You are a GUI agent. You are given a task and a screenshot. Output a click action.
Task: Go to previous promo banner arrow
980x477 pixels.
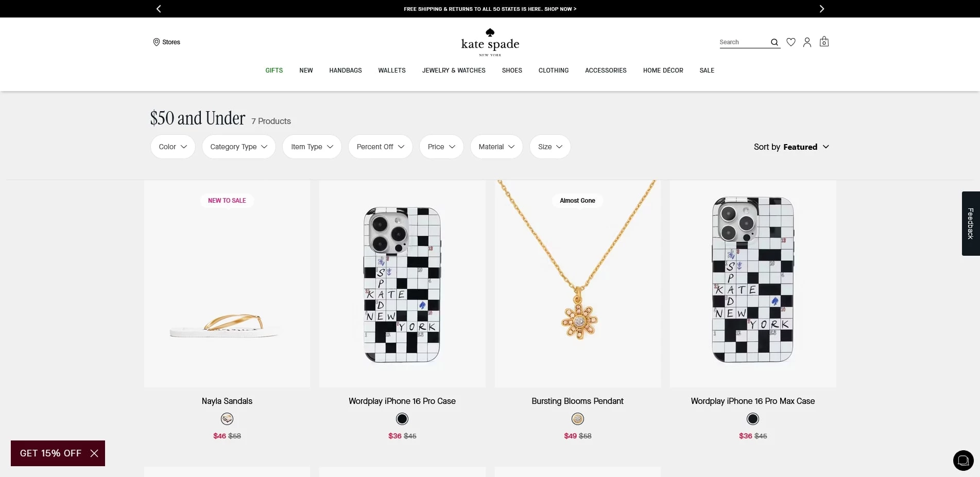click(x=159, y=9)
